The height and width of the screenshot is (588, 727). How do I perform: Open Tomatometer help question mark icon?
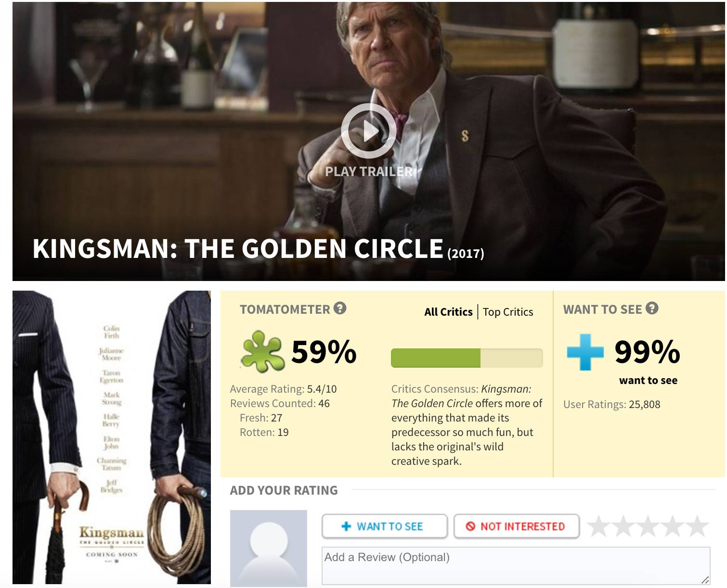pos(340,308)
